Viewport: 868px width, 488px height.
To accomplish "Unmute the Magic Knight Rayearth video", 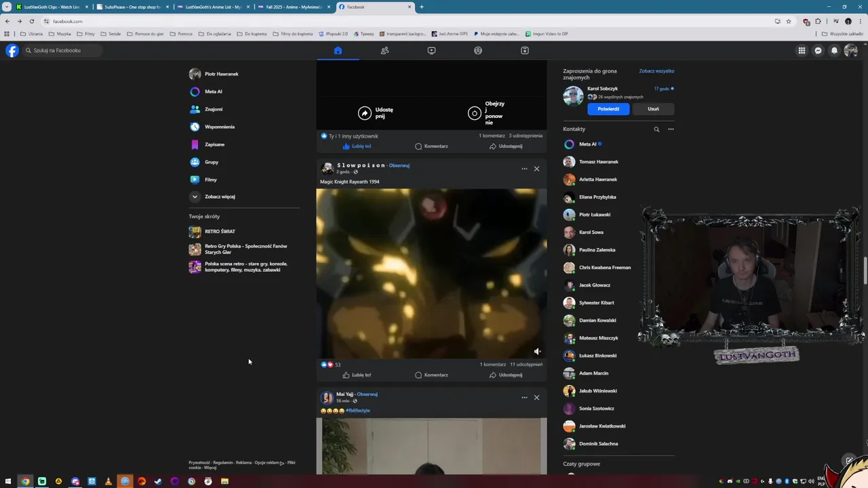I will (x=537, y=351).
